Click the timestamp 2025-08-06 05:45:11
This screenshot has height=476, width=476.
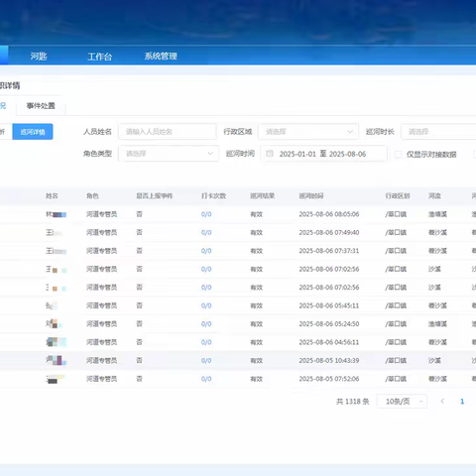tap(329, 305)
